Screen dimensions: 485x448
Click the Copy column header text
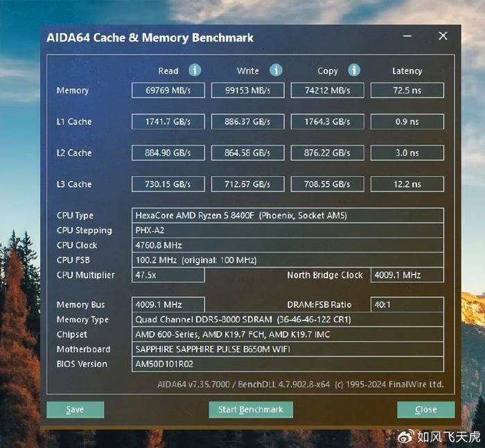click(x=328, y=71)
